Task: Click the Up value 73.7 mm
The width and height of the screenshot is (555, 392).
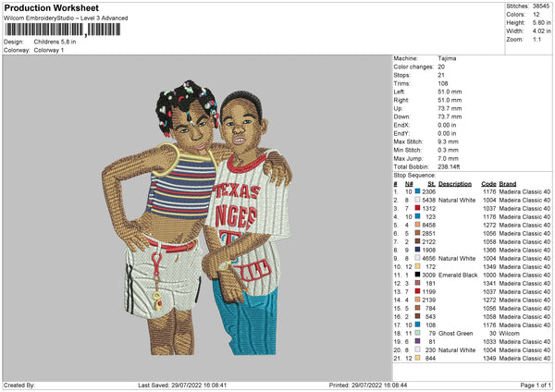Action: pyautogui.click(x=450, y=108)
